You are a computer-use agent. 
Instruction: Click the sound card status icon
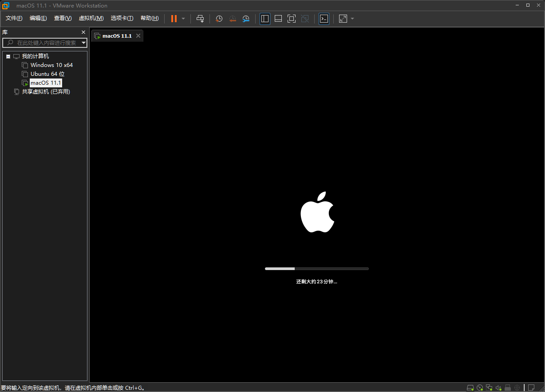pos(499,388)
